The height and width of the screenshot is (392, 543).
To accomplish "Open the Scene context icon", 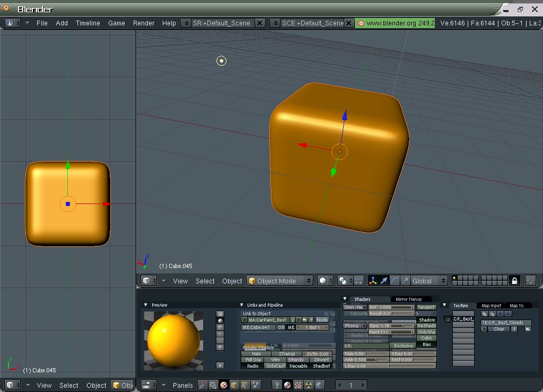I will [x=256, y=385].
